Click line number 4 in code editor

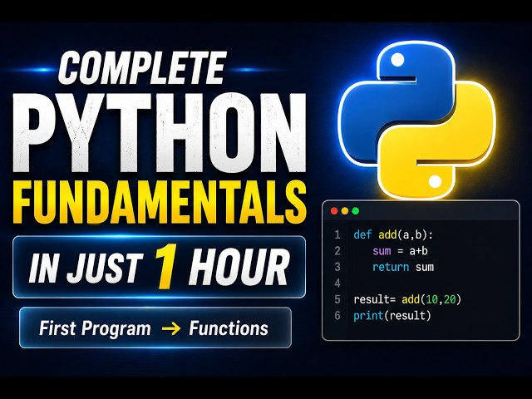tap(337, 283)
